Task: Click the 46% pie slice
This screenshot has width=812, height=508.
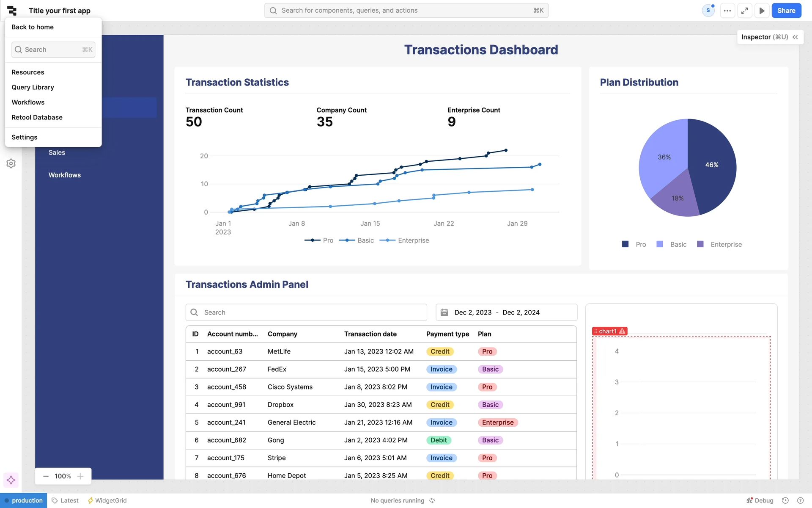Action: tap(712, 165)
